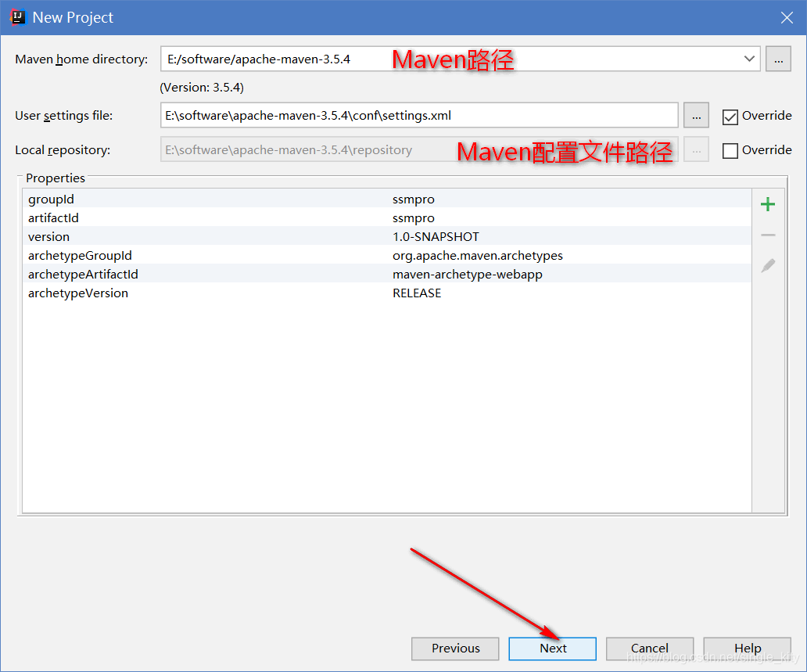Select the archetypeGroupId property row
This screenshot has height=672, width=807.
click(x=386, y=255)
